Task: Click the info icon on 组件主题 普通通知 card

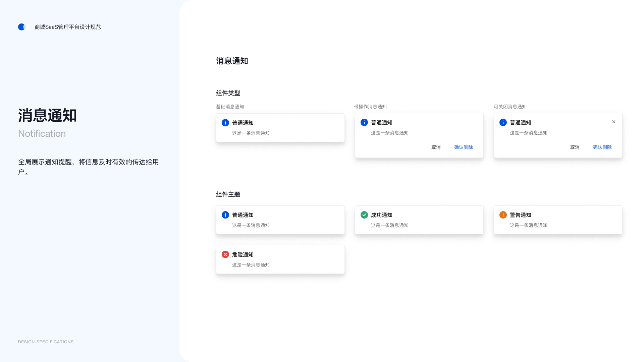Action: pos(225,215)
